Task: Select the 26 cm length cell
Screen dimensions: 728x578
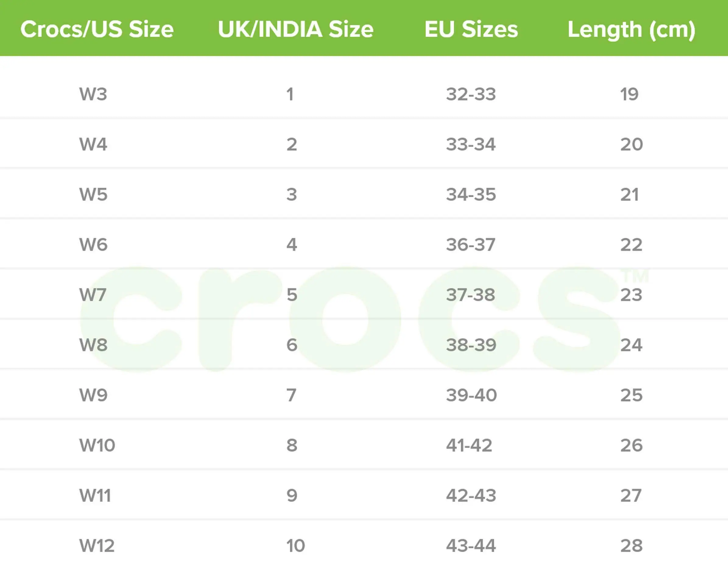Action: coord(631,445)
